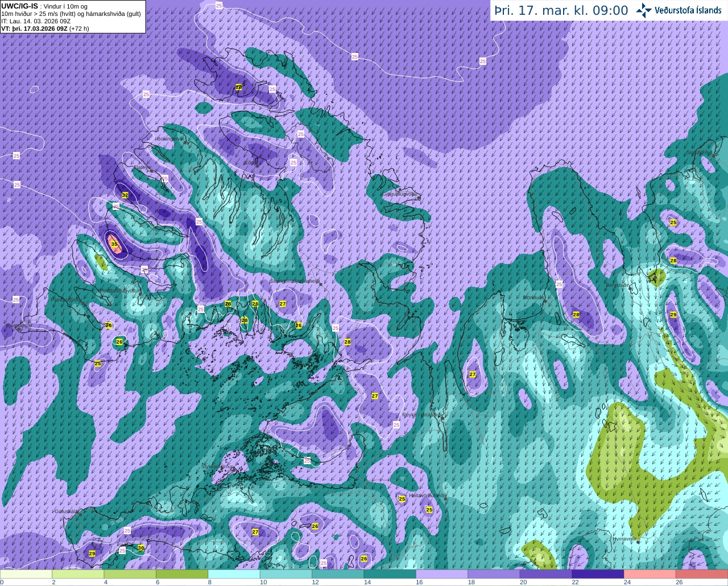Click the Veðurstofa Íslands name text
Image resolution: width=728 pixels, height=586 pixels.
(688, 10)
